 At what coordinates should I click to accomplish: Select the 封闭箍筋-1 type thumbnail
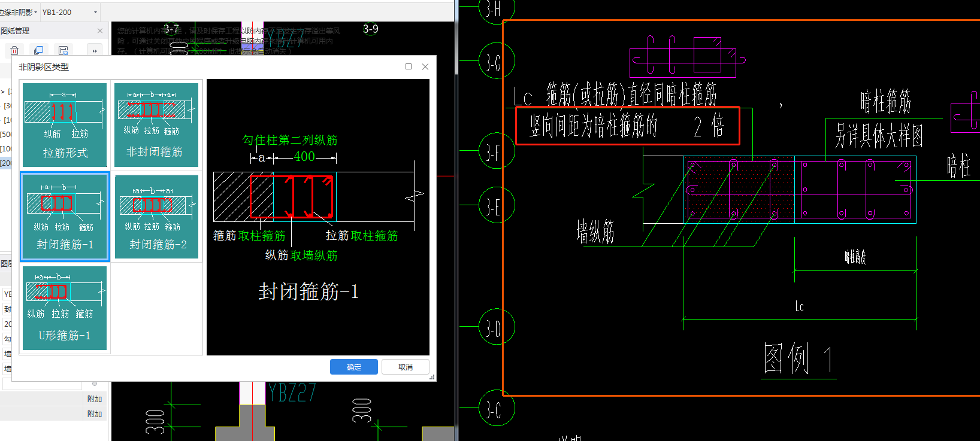[x=65, y=217]
